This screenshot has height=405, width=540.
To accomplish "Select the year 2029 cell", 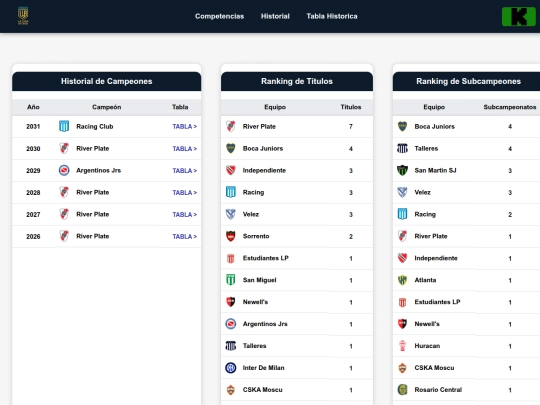I will tap(33, 170).
